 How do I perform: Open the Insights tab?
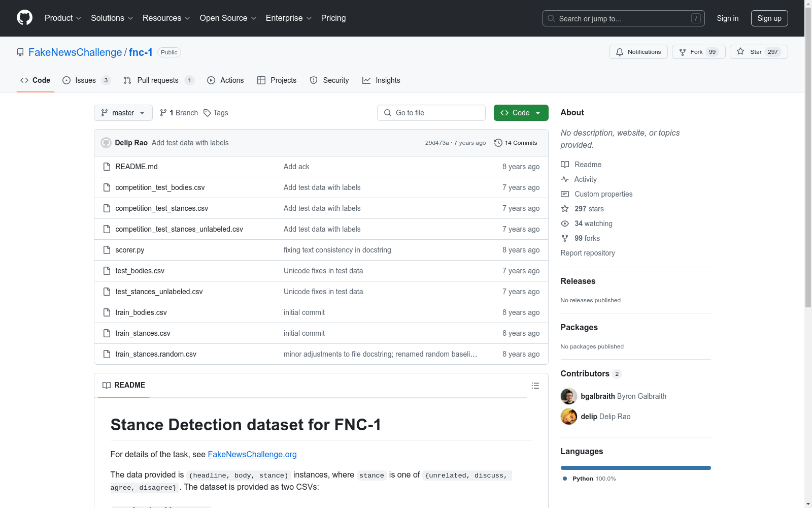pos(381,80)
